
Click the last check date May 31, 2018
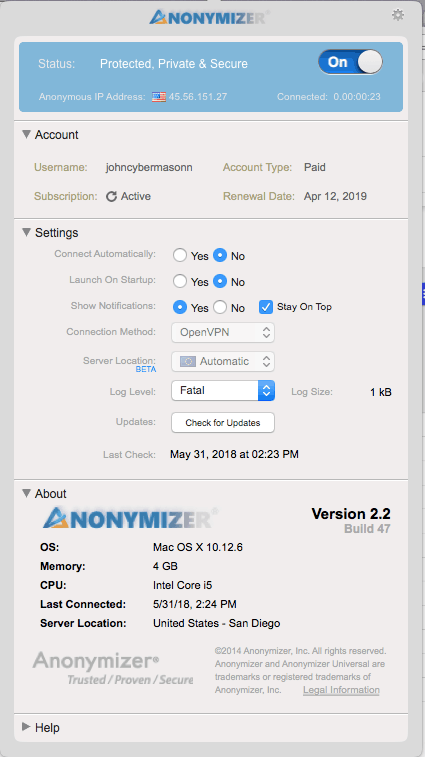click(234, 454)
